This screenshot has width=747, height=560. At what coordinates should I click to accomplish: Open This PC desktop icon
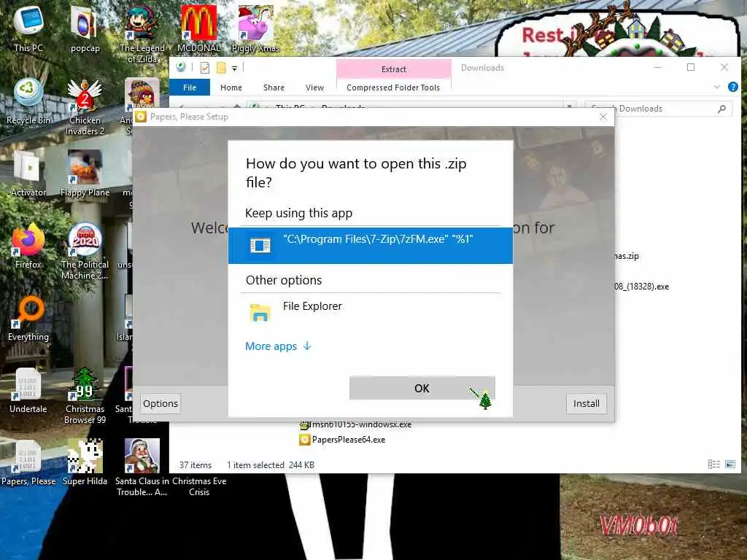click(x=28, y=28)
